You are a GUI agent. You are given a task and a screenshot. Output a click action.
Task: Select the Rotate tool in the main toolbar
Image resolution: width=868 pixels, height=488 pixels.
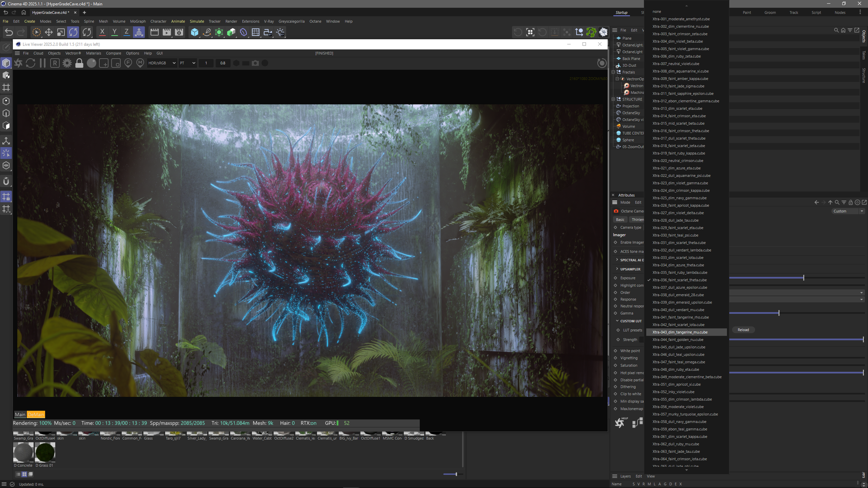click(x=73, y=32)
